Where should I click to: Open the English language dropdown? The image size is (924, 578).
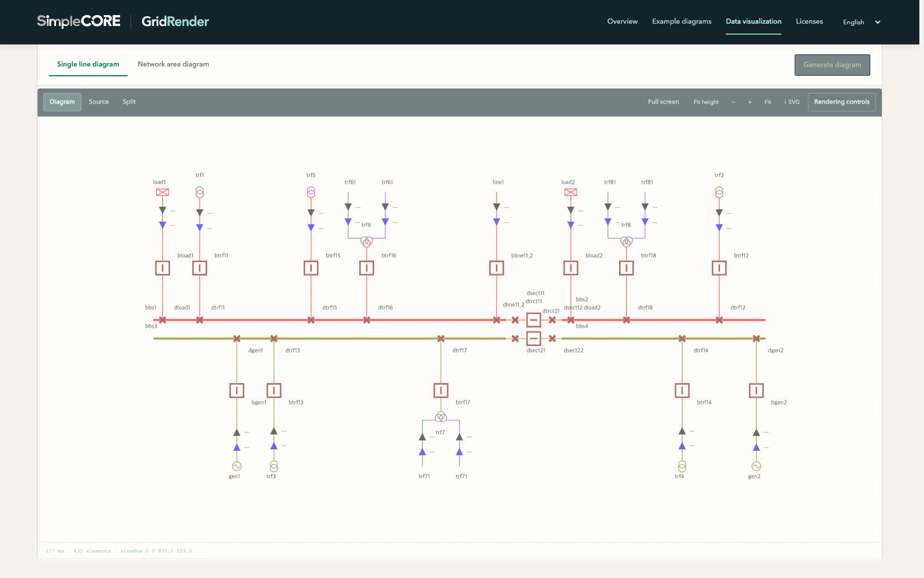tap(862, 22)
